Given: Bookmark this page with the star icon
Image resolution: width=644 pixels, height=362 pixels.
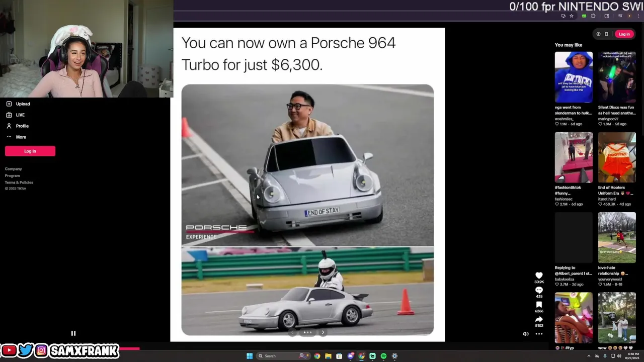Looking at the screenshot, I should (x=572, y=16).
